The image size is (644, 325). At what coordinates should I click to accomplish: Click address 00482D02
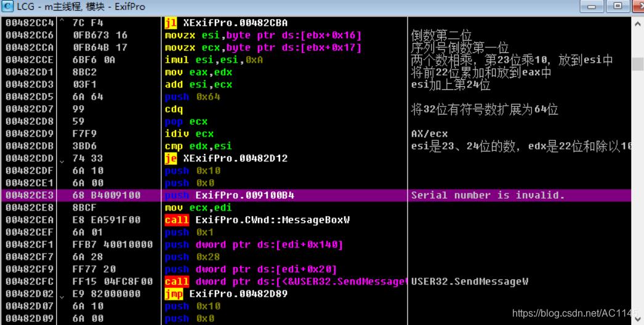click(30, 294)
